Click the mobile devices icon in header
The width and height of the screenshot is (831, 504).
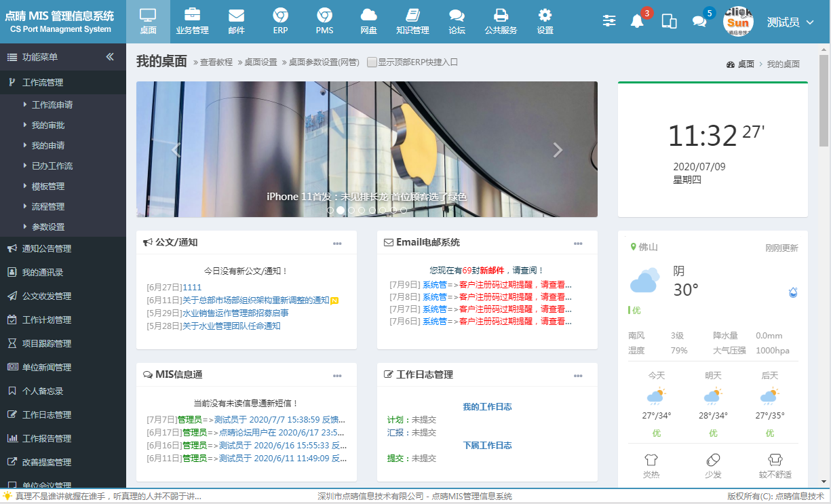tap(669, 21)
